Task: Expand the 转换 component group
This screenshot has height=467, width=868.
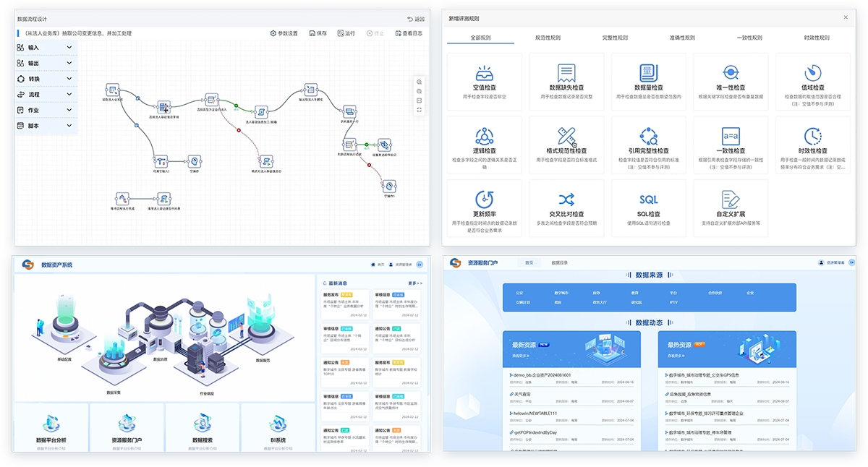Action: tap(46, 79)
